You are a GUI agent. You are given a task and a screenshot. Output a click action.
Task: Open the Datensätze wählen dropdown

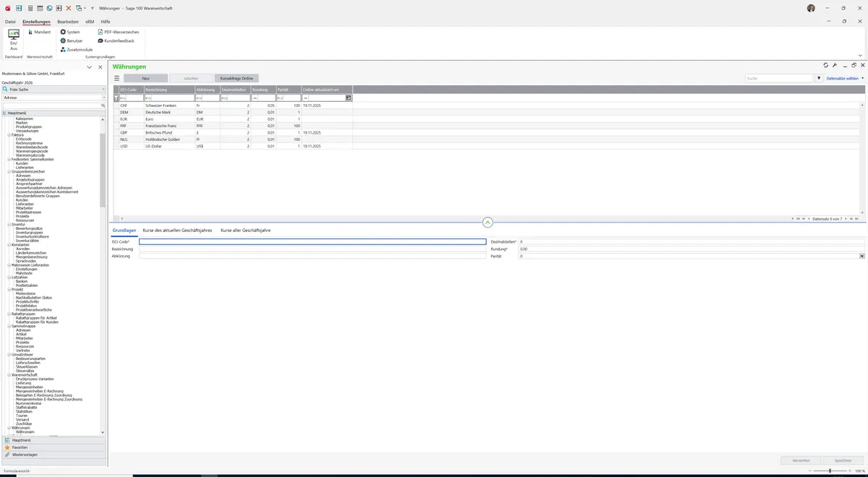point(845,78)
